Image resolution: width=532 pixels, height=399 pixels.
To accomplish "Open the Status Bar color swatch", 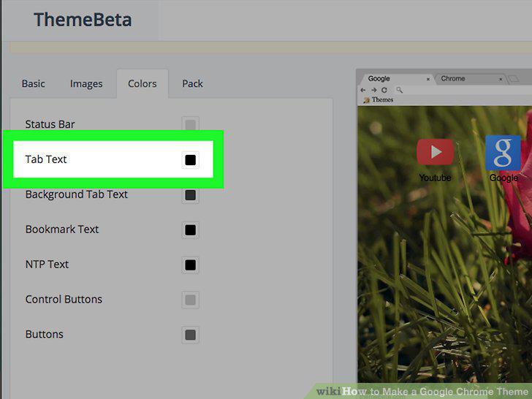I will [x=190, y=124].
